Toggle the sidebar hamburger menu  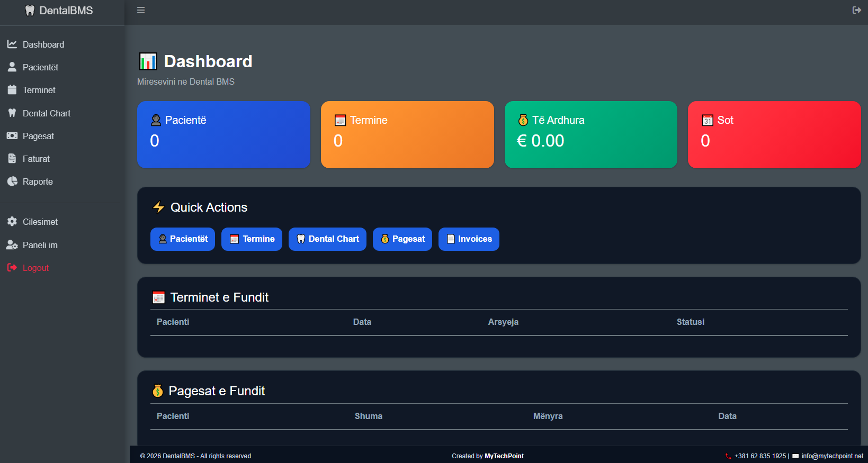[141, 10]
